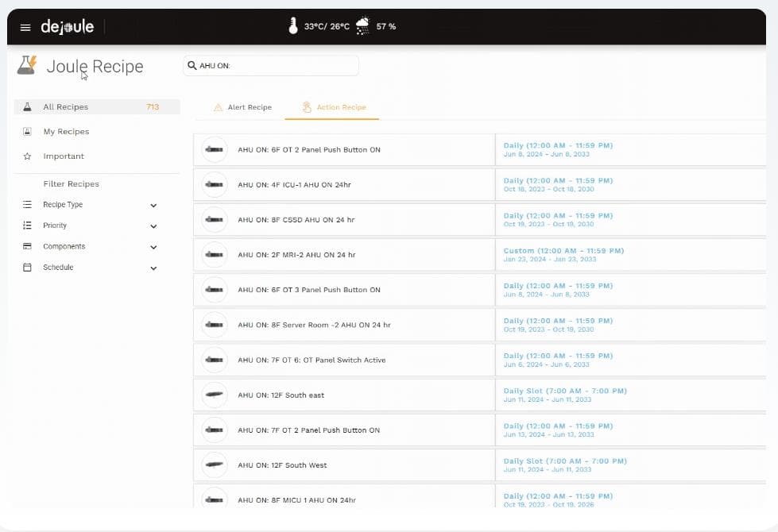Expand the Recipe Type filter

(x=153, y=205)
